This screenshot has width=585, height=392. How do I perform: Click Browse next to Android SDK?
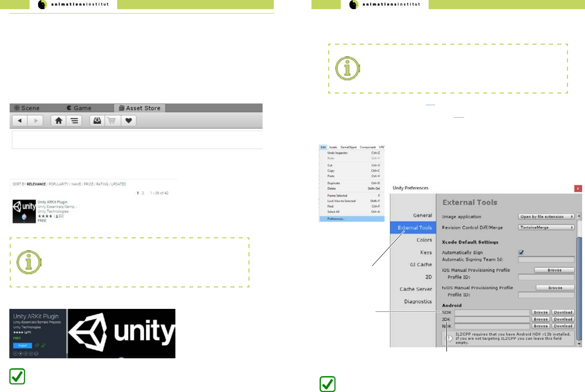tap(541, 312)
